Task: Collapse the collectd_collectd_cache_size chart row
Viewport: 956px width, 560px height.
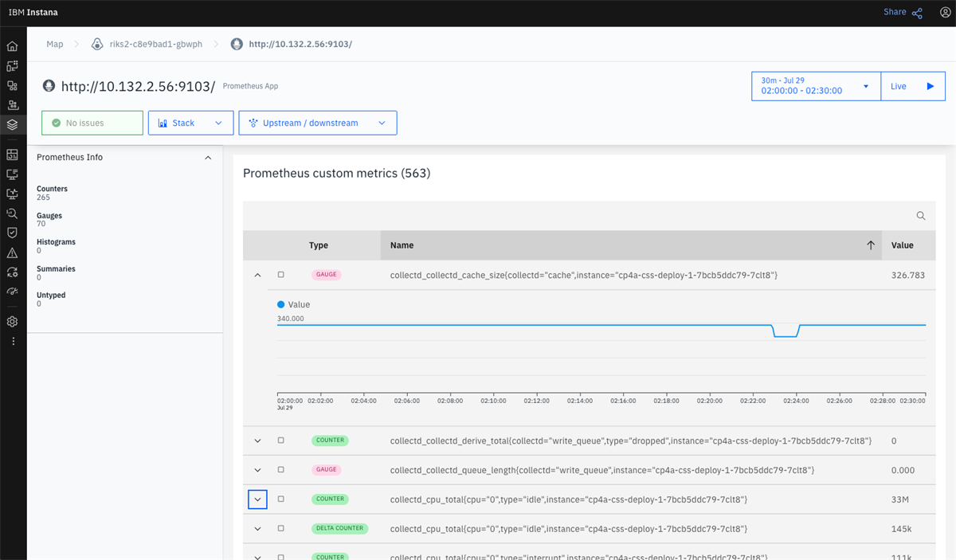Action: click(x=257, y=275)
